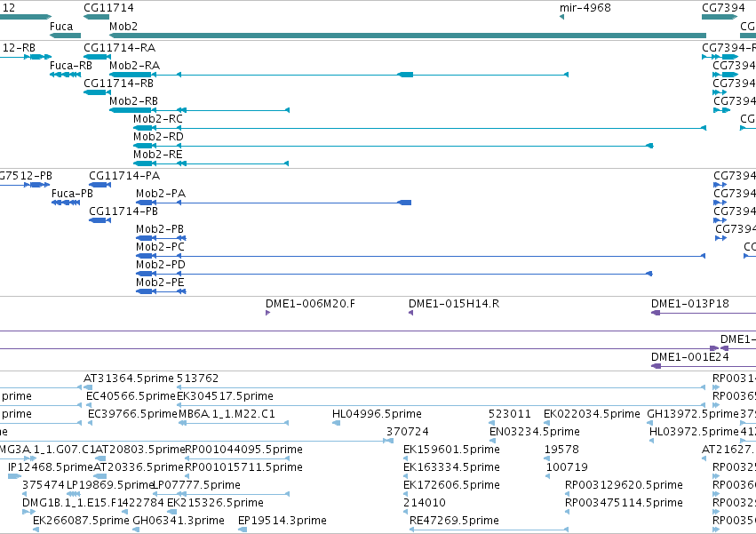Screen dimensions: 756x534
Task: Select the Mob2-RE transcript label
Action: [158, 155]
